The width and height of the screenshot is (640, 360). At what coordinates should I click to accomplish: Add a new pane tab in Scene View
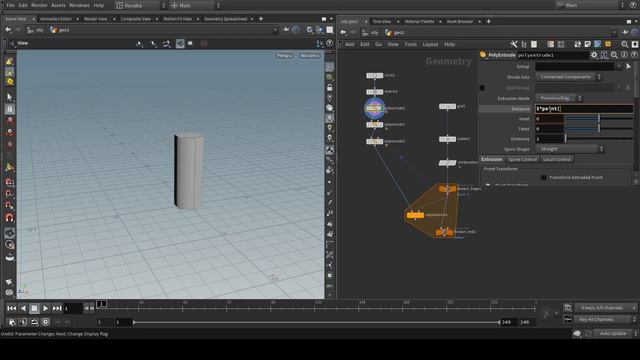[261, 19]
